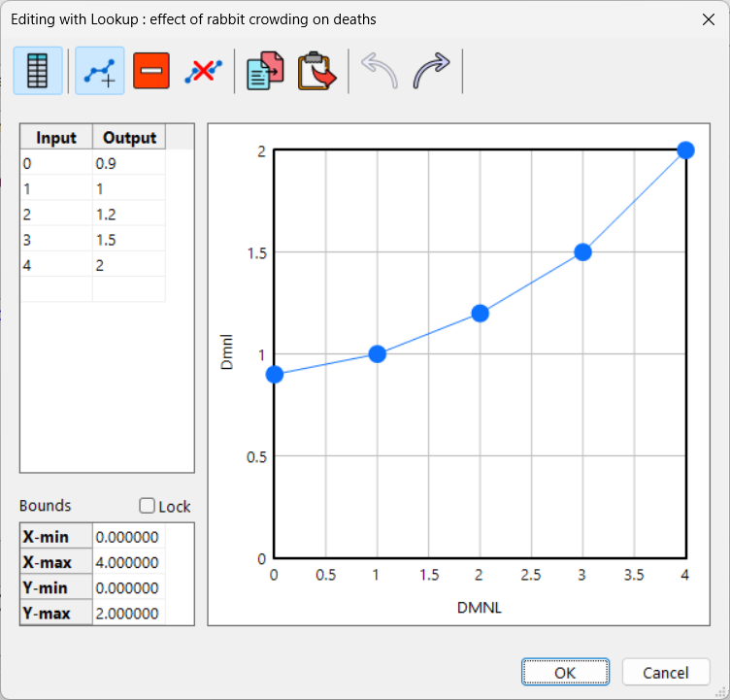Click the red delete point icon
This screenshot has width=730, height=700.
[x=151, y=71]
